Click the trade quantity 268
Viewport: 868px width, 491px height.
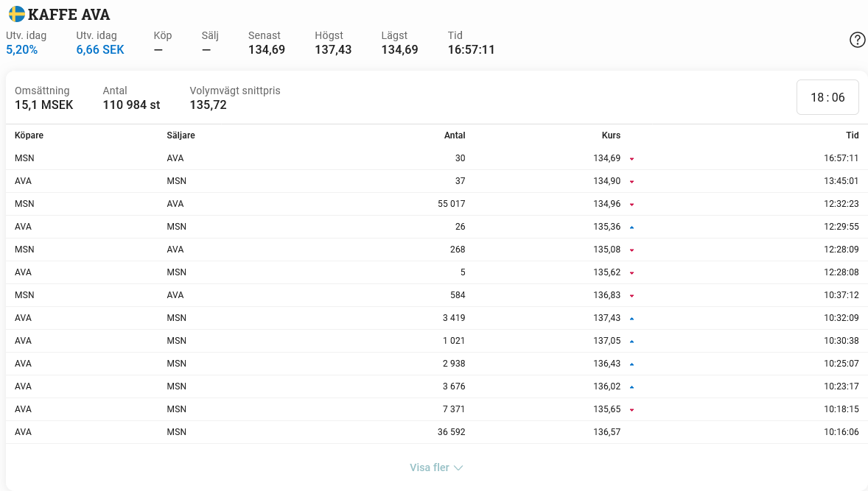458,250
